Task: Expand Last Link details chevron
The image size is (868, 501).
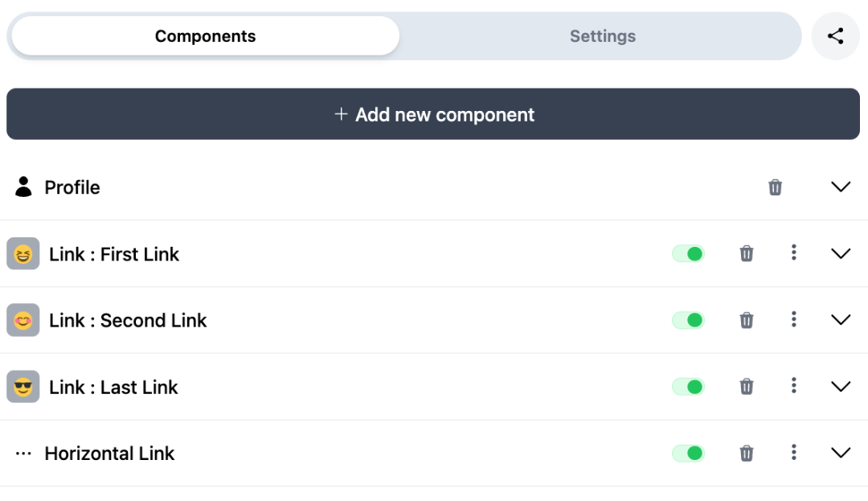Action: (840, 387)
